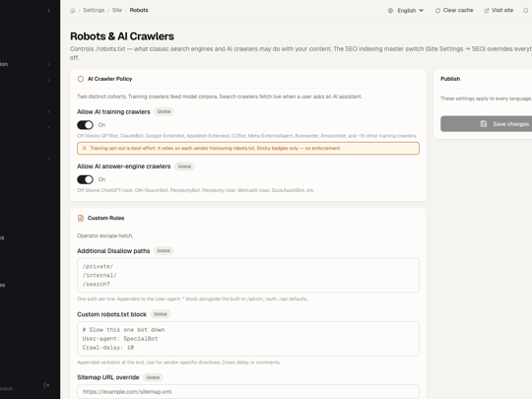Image resolution: width=532 pixels, height=399 pixels.
Task: Click Global badge beside Custom robots.txt block
Action: (x=161, y=314)
